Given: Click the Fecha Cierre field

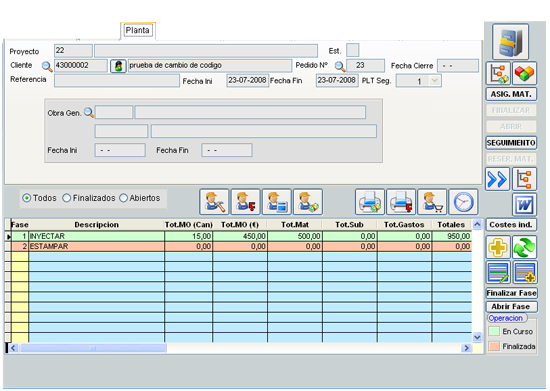Looking at the screenshot, I should (x=458, y=66).
